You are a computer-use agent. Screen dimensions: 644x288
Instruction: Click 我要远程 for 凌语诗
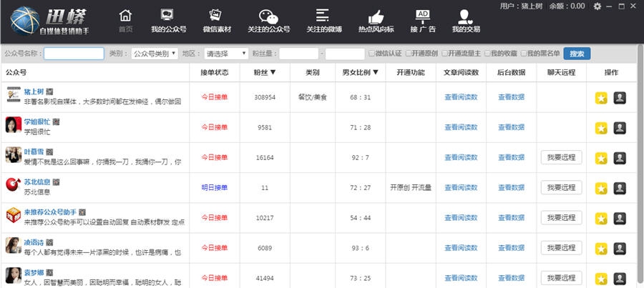point(562,248)
